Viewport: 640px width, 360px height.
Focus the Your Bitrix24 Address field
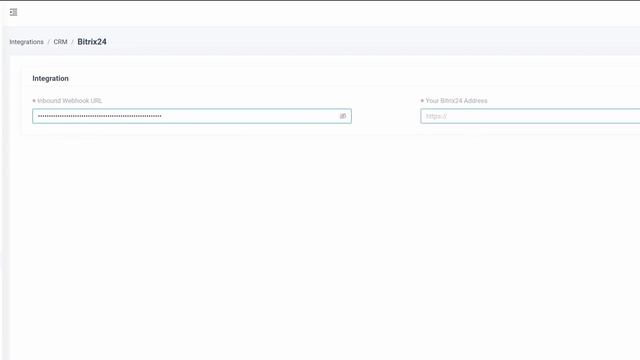point(530,116)
